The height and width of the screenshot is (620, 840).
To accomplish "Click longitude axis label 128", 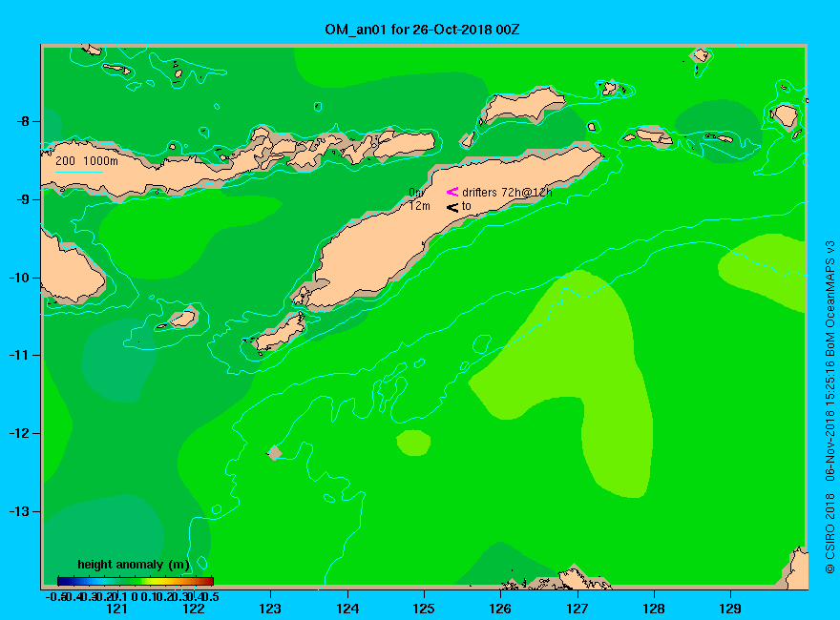I will coord(654,609).
